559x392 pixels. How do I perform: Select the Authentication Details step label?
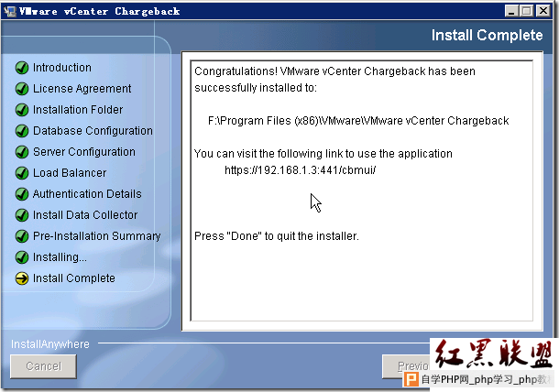coord(87,194)
